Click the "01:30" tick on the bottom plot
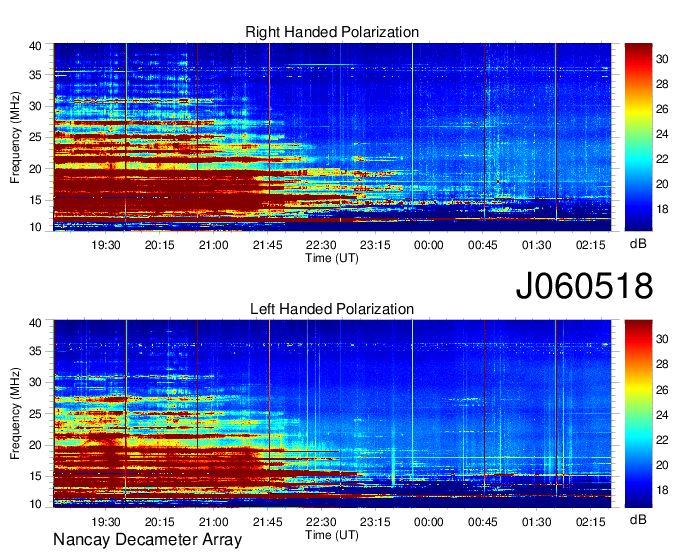Image resolution: width=680 pixels, height=552 pixels. click(x=536, y=522)
